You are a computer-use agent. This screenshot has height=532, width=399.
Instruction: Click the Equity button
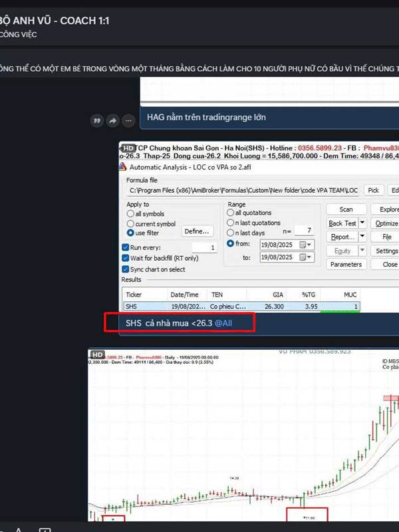(x=342, y=251)
